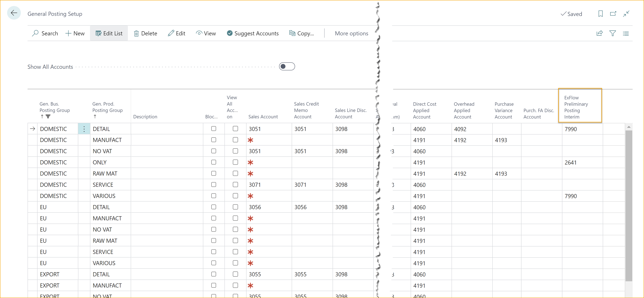Bookmark this page using the bookmark icon
The image size is (644, 298).
click(x=600, y=14)
